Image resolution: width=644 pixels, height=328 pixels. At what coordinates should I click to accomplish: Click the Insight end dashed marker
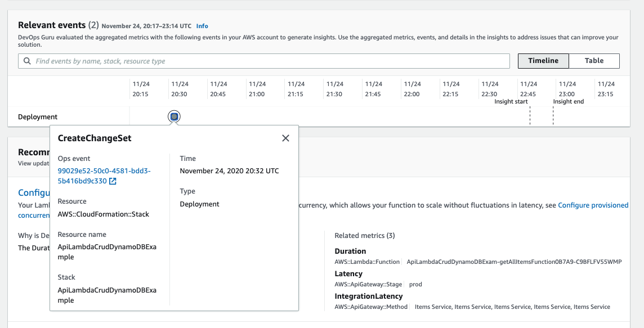coord(553,116)
